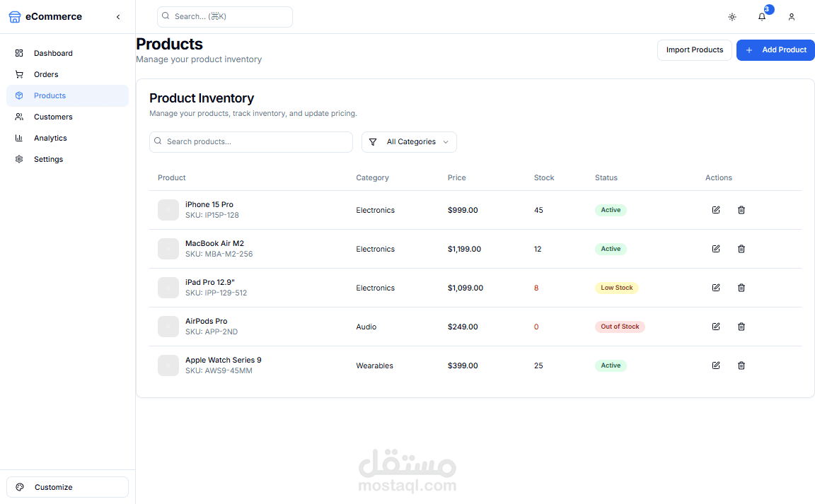Click the Out of Stock status badge
Viewport: 815px width, 504px height.
click(620, 327)
